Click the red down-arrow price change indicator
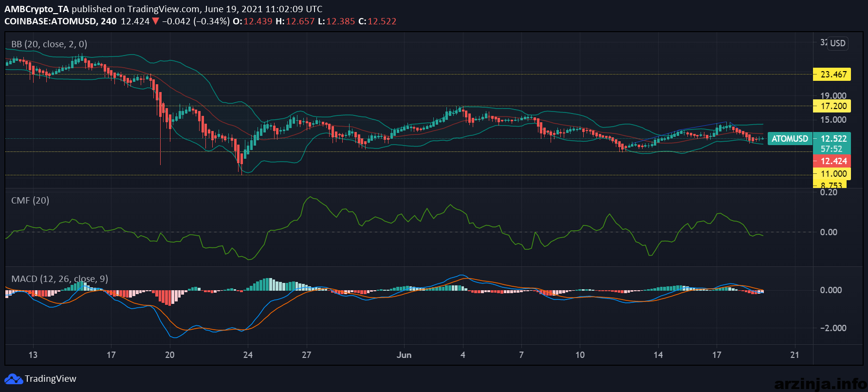 click(x=155, y=21)
